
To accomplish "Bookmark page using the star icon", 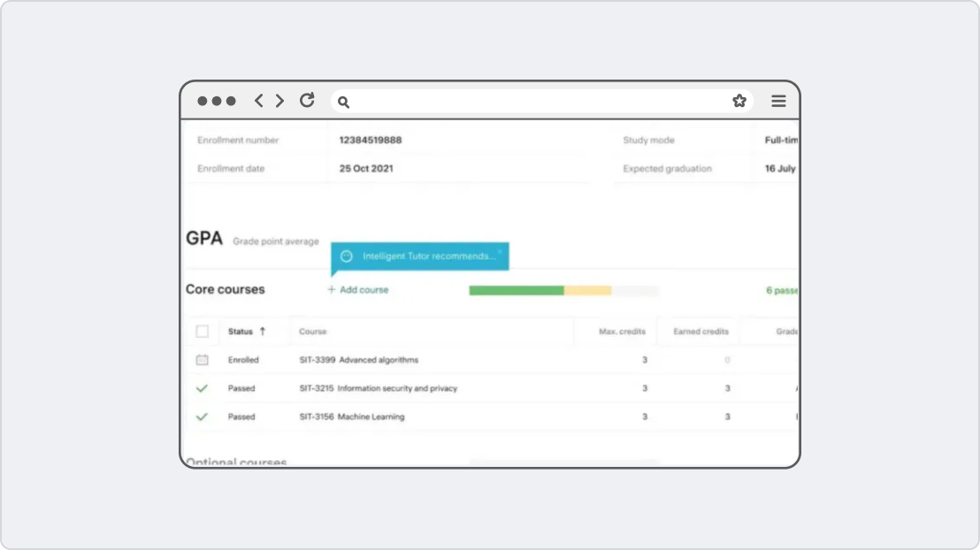I will click(x=739, y=101).
